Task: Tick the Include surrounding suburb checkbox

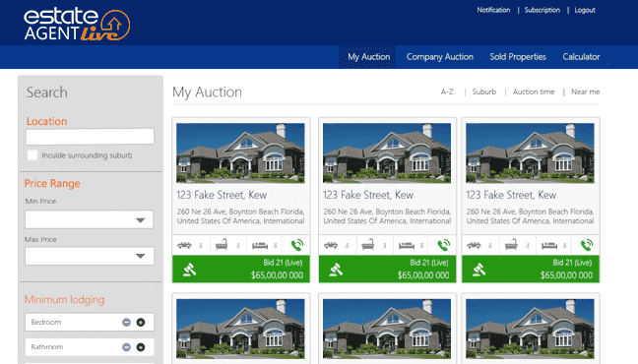Action: coord(32,155)
